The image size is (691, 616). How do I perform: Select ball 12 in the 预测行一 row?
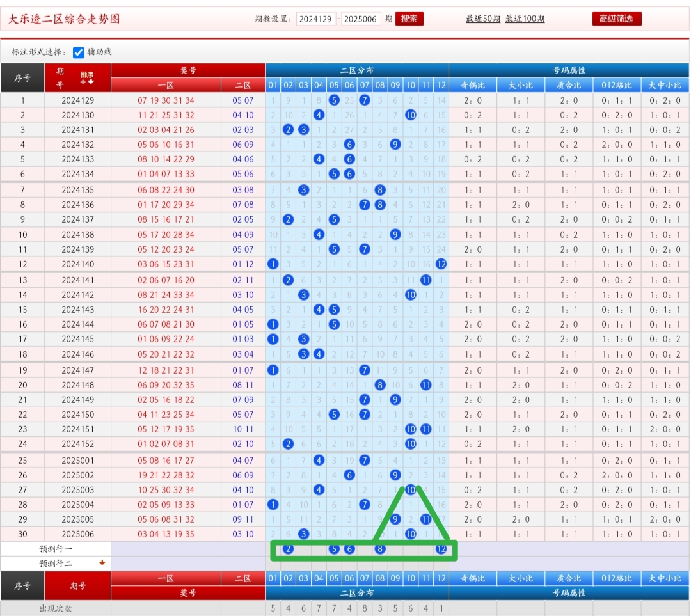[441, 548]
